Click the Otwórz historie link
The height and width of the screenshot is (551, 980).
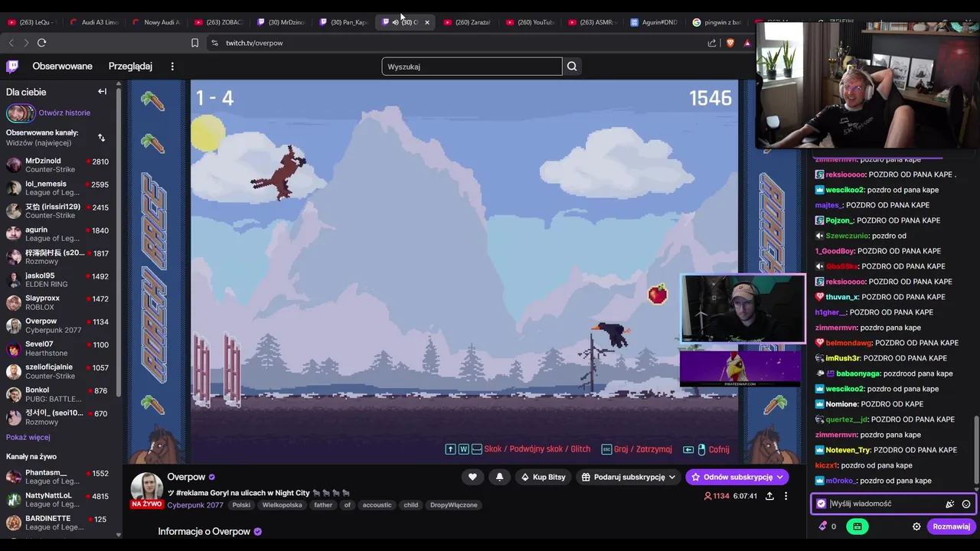tap(64, 113)
